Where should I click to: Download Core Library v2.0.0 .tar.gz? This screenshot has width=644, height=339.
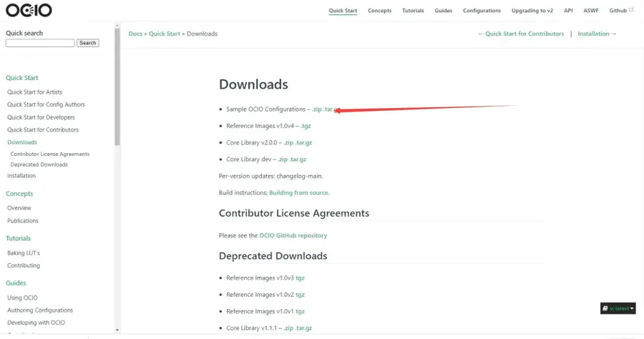[x=303, y=143]
